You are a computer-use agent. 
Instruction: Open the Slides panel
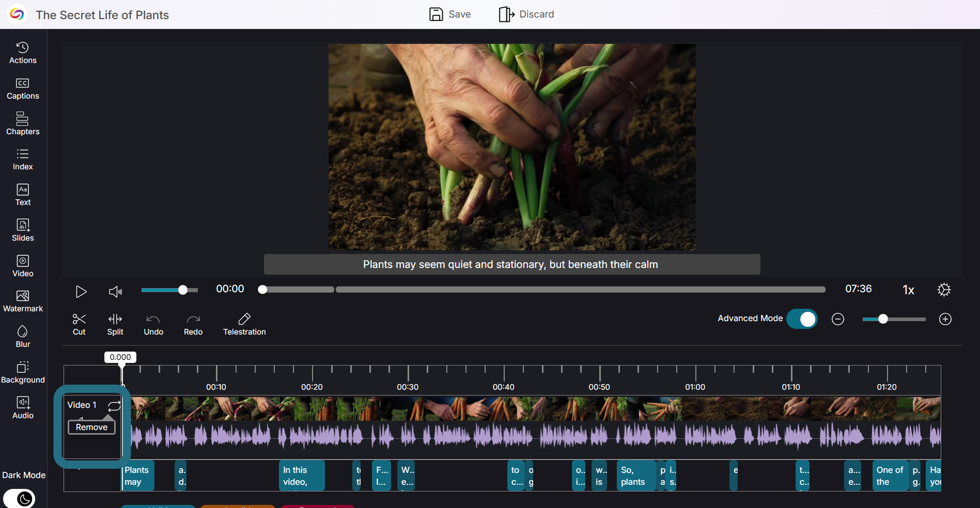pos(23,231)
